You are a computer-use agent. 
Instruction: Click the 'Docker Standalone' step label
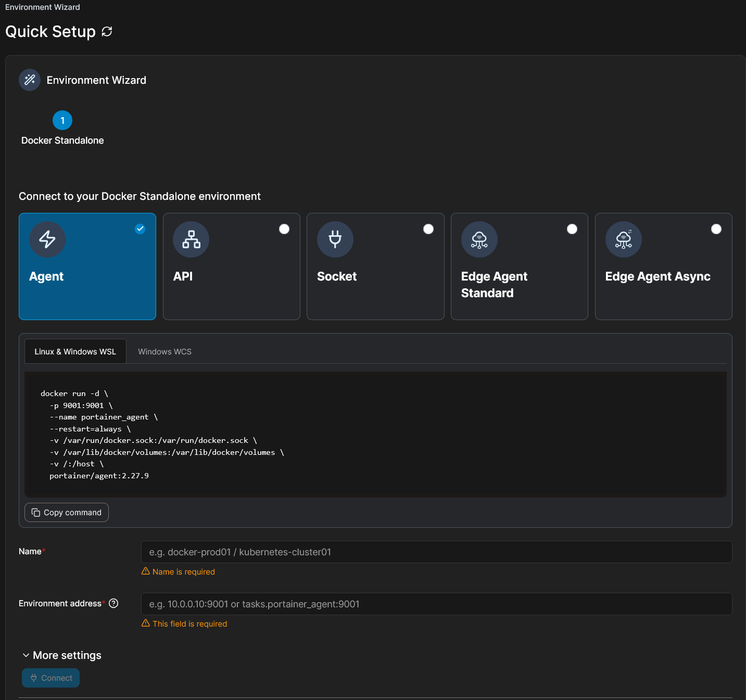[62, 141]
